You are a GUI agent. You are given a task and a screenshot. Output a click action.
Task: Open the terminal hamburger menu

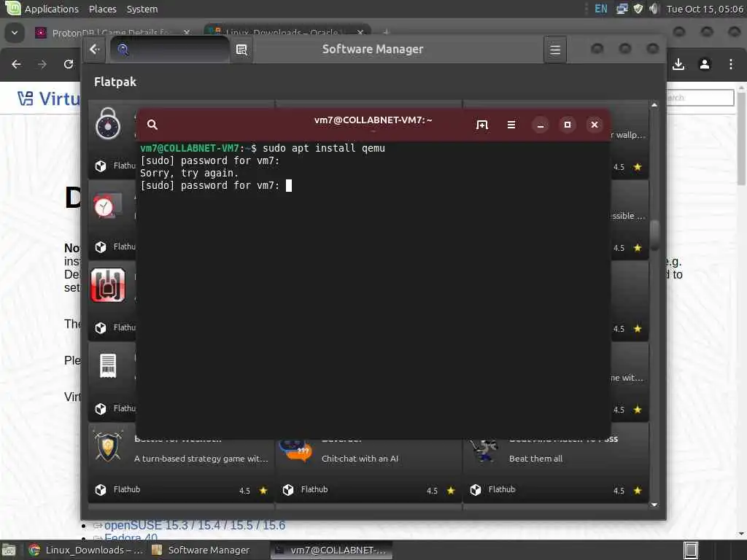click(511, 125)
